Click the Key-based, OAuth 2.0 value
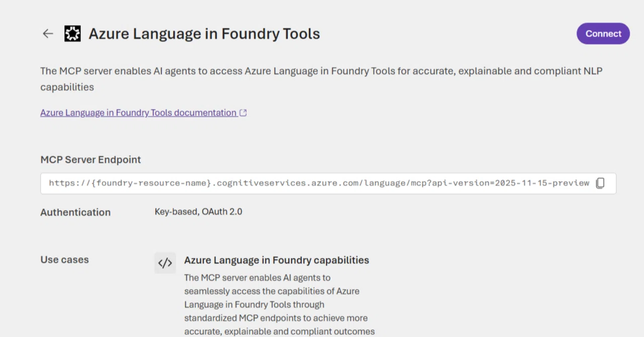644x337 pixels. [198, 212]
